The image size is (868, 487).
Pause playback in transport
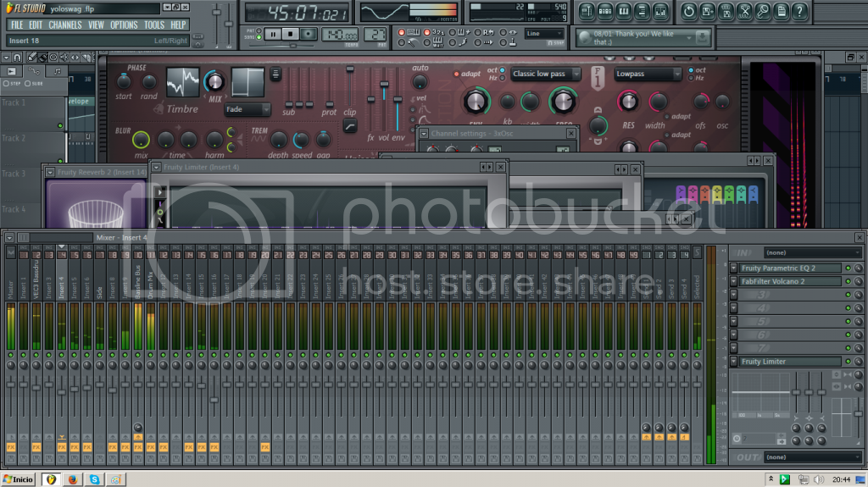[x=273, y=35]
